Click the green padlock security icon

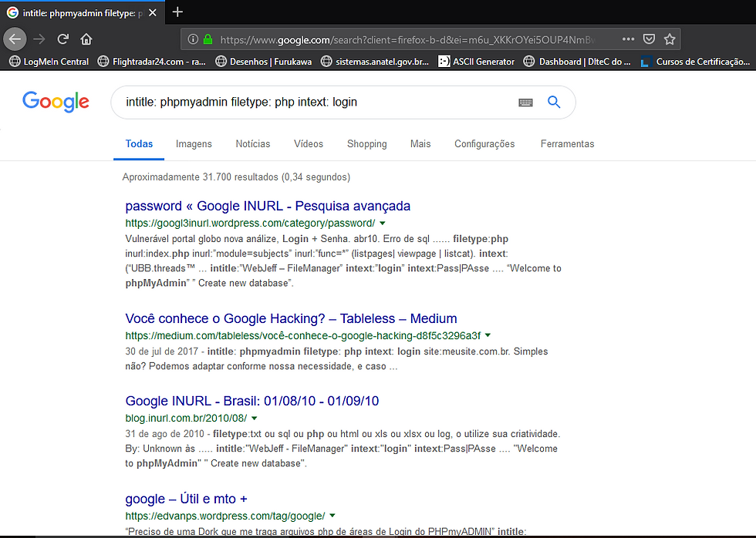pyautogui.click(x=208, y=39)
